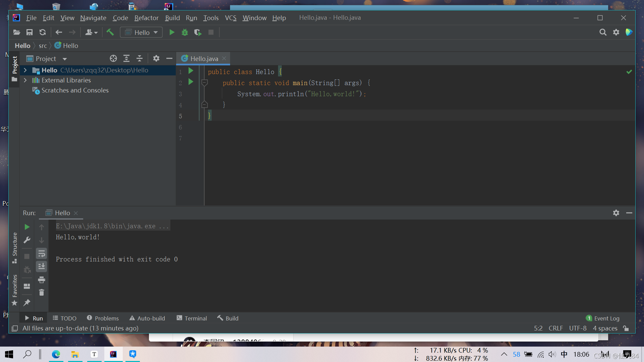Click the Select Opened File target icon
The width and height of the screenshot is (644, 362).
tap(113, 59)
